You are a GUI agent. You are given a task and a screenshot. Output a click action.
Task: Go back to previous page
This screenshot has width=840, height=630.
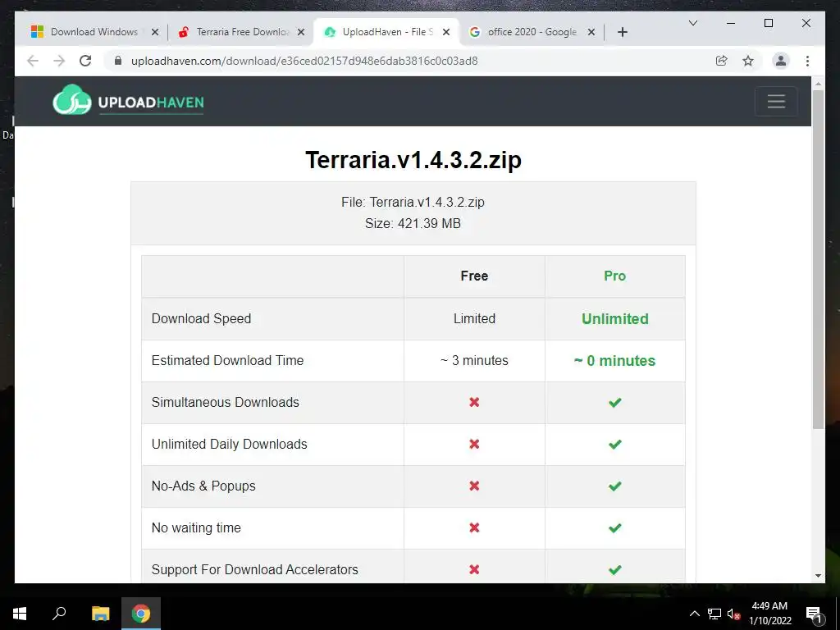coord(33,61)
